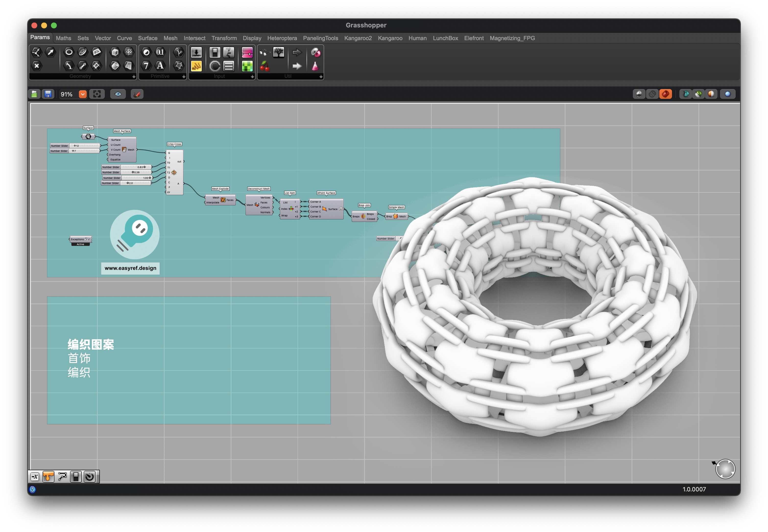Switch to the Kangaroo2 tab
Viewport: 768px width, 532px height.
click(358, 38)
